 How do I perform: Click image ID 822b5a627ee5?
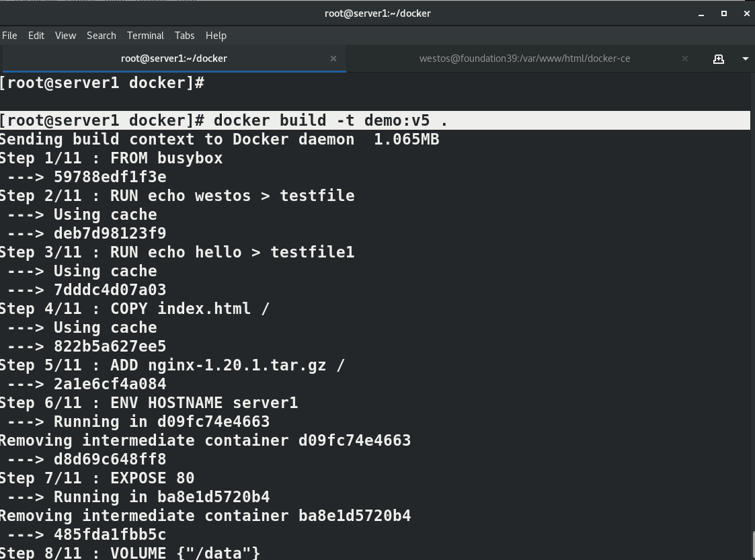coord(110,346)
